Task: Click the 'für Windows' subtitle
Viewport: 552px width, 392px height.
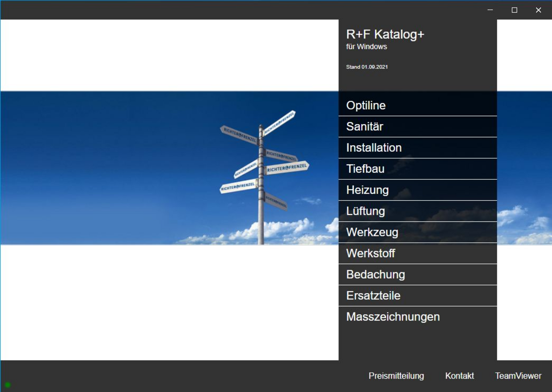Action: coord(367,47)
